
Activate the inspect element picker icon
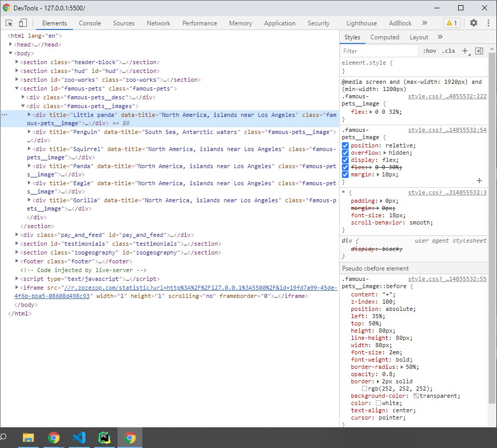click(9, 23)
